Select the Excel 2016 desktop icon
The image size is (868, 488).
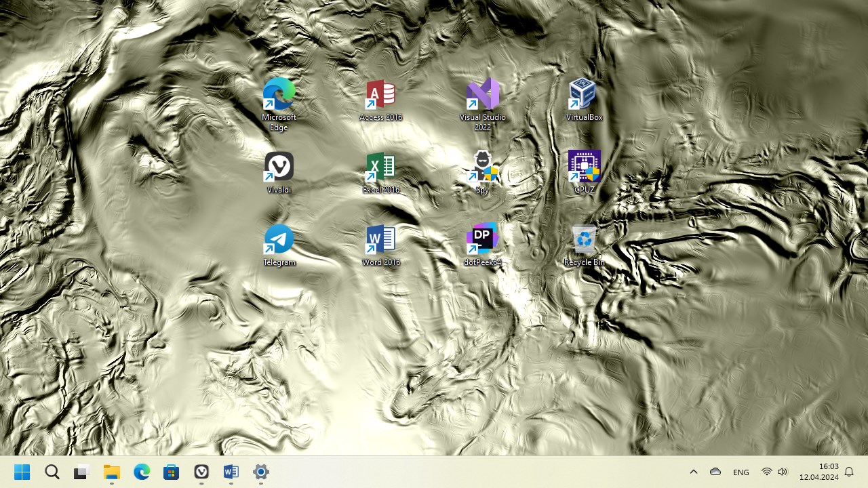[x=380, y=173]
